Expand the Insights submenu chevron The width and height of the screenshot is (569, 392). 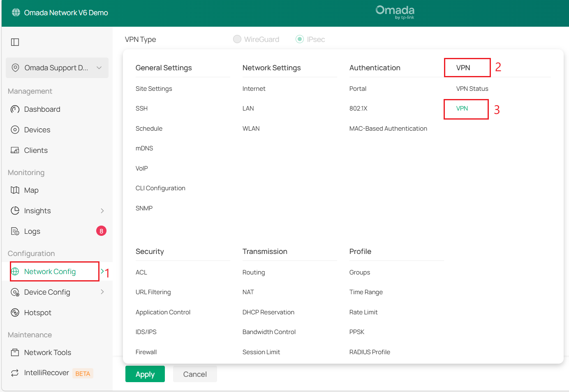[102, 211]
